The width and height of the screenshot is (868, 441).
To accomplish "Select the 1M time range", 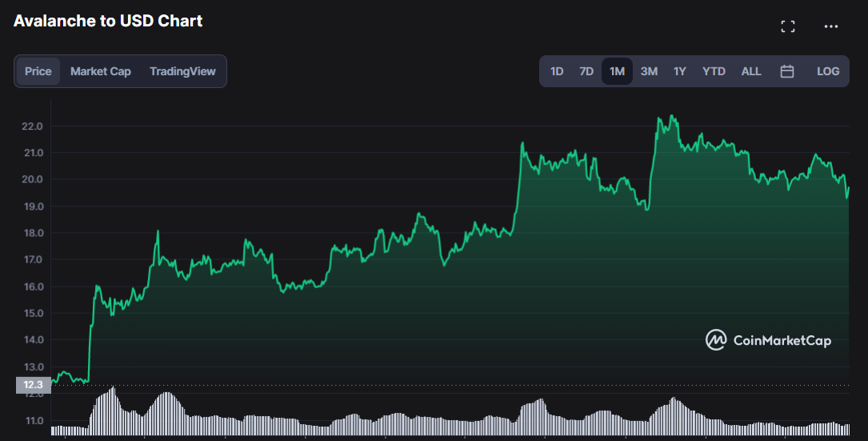I will tap(617, 71).
